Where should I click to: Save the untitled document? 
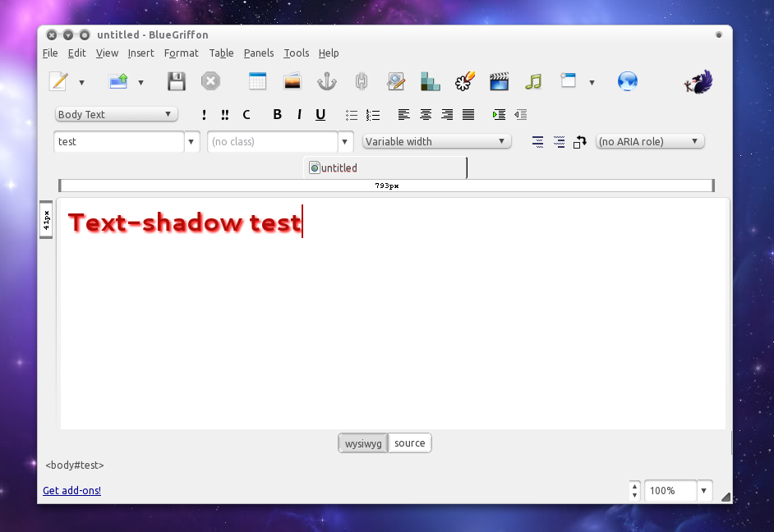176,80
